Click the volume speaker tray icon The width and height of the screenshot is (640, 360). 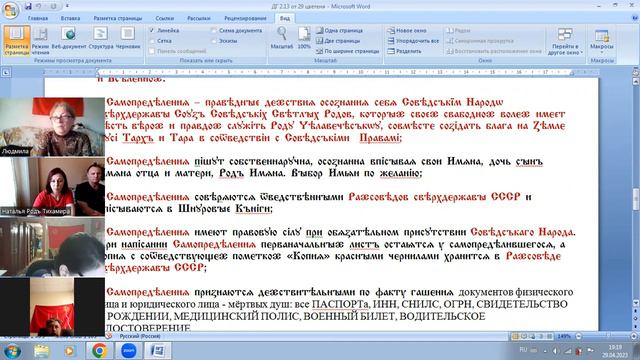click(556, 351)
